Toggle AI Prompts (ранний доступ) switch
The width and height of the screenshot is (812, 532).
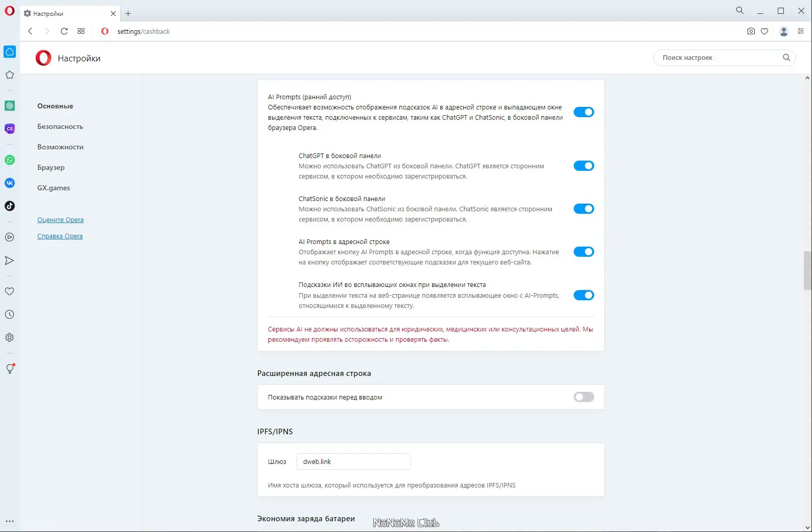(583, 112)
